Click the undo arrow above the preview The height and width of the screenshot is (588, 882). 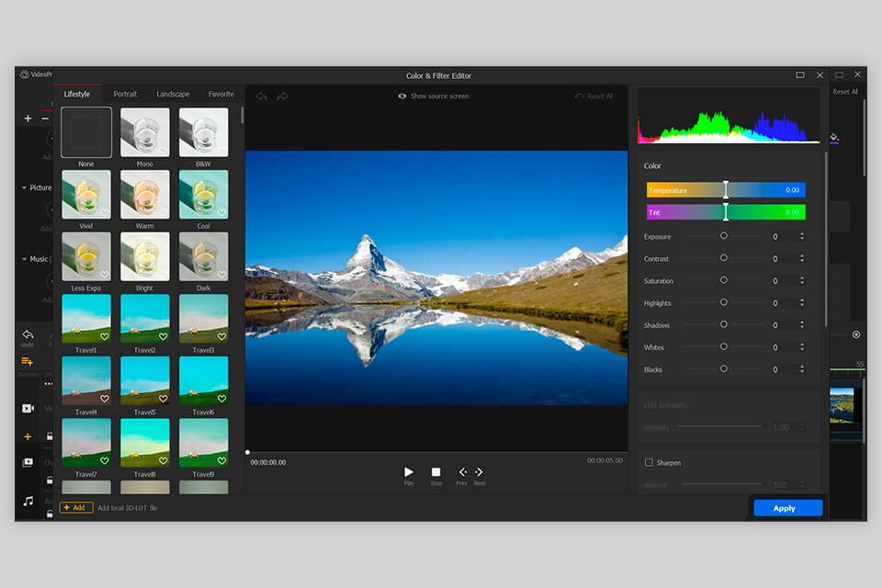point(262,96)
